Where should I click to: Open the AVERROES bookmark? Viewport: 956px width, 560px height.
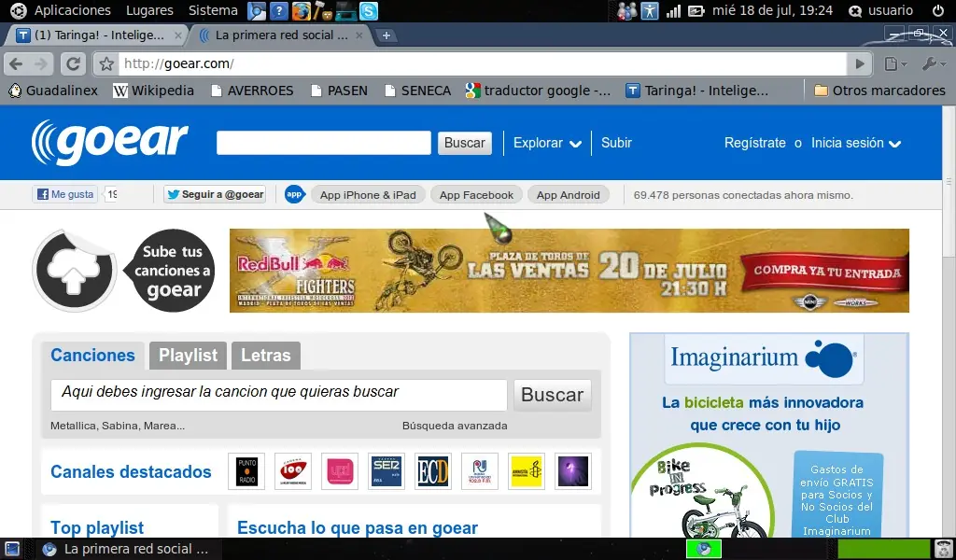252,91
